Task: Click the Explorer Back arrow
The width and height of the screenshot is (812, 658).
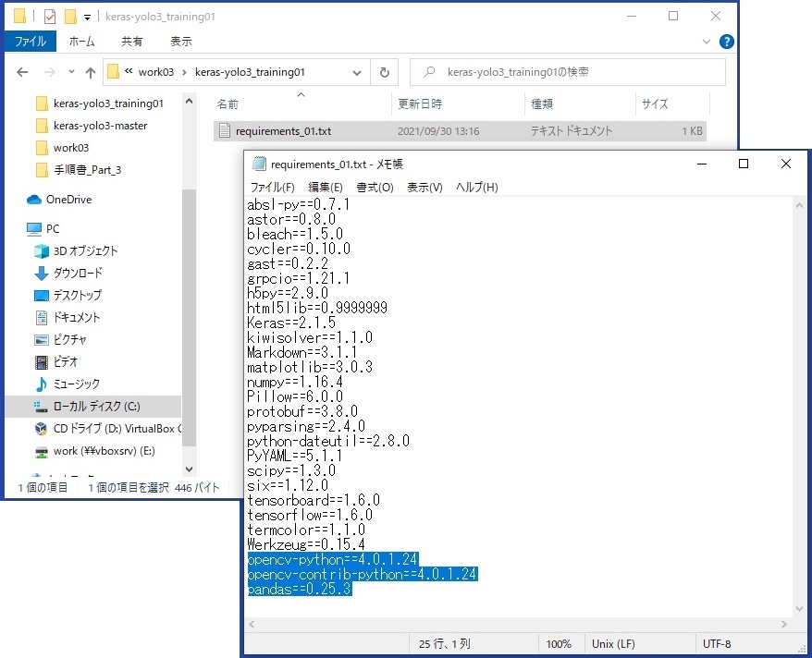Action: tap(22, 72)
